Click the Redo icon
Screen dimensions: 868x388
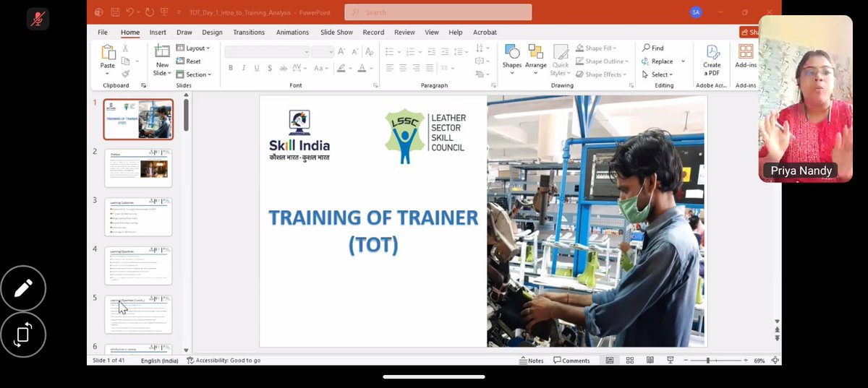pos(149,12)
